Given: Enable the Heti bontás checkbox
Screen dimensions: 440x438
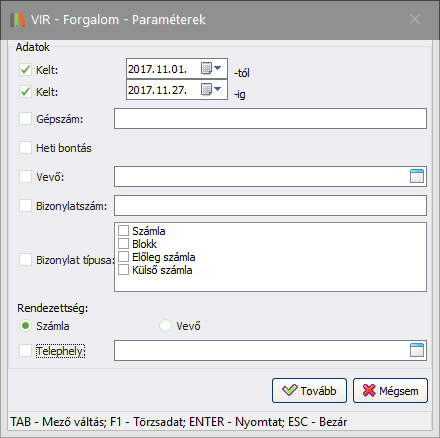Looking at the screenshot, I should point(25,148).
